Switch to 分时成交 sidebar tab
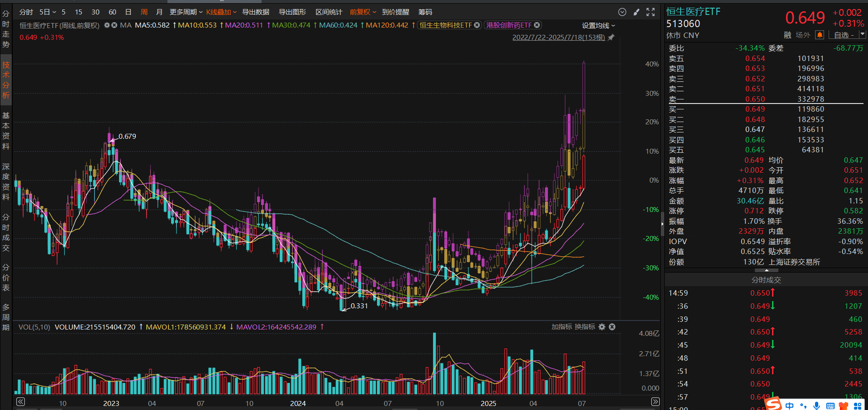The height and width of the screenshot is (410, 868). point(6,232)
